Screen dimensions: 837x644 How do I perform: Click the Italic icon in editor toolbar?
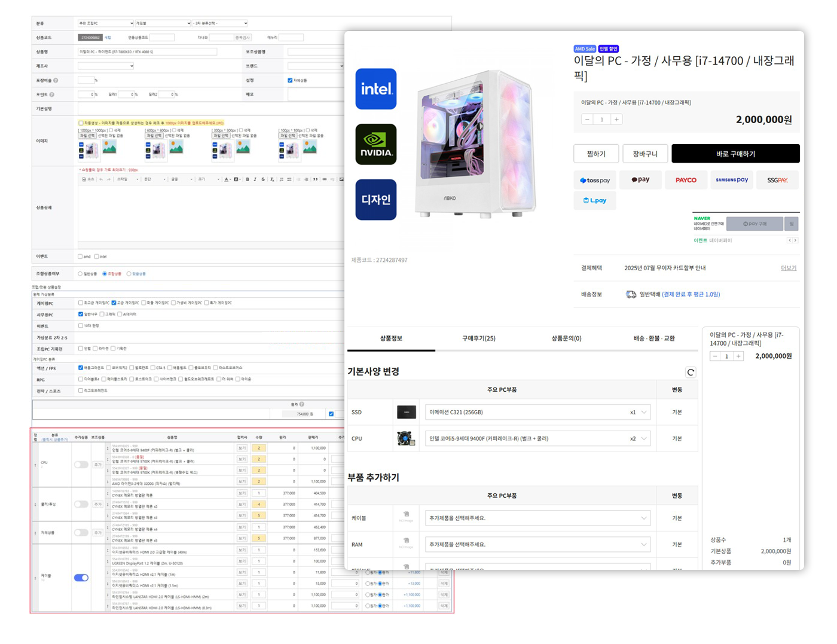255,179
